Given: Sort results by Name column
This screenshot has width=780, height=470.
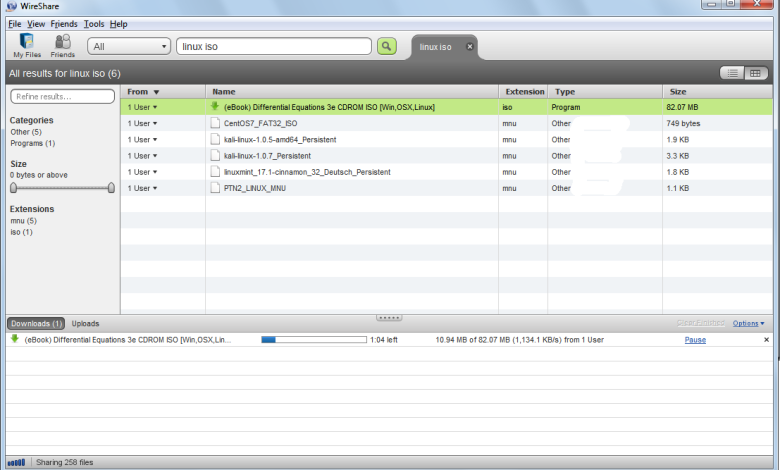Looking at the screenshot, I should coord(352,92).
